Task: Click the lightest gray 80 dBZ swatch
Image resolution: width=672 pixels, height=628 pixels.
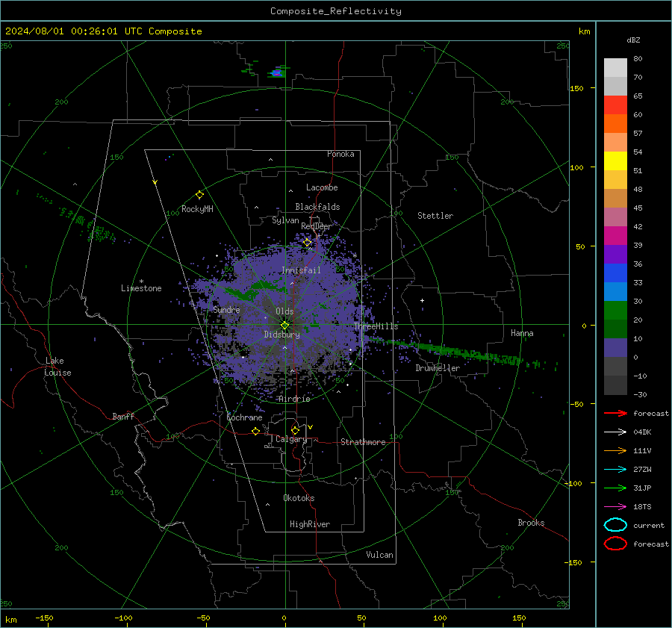Action: coord(615,68)
